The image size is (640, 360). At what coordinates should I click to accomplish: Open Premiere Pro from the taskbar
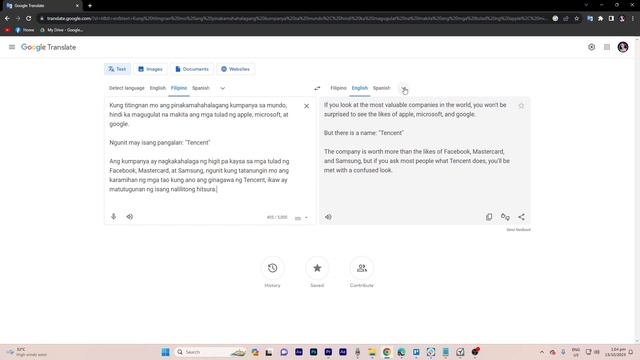[328, 352]
